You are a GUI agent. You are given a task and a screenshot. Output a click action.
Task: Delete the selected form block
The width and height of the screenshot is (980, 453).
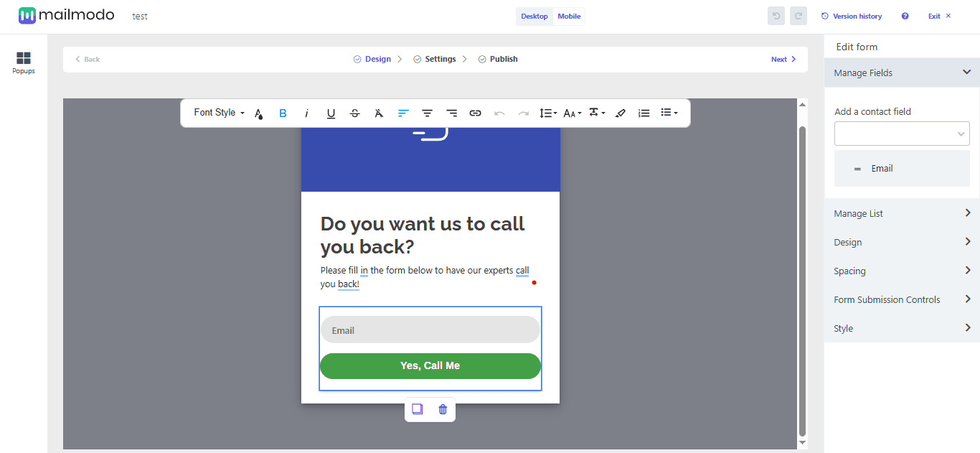coord(443,409)
